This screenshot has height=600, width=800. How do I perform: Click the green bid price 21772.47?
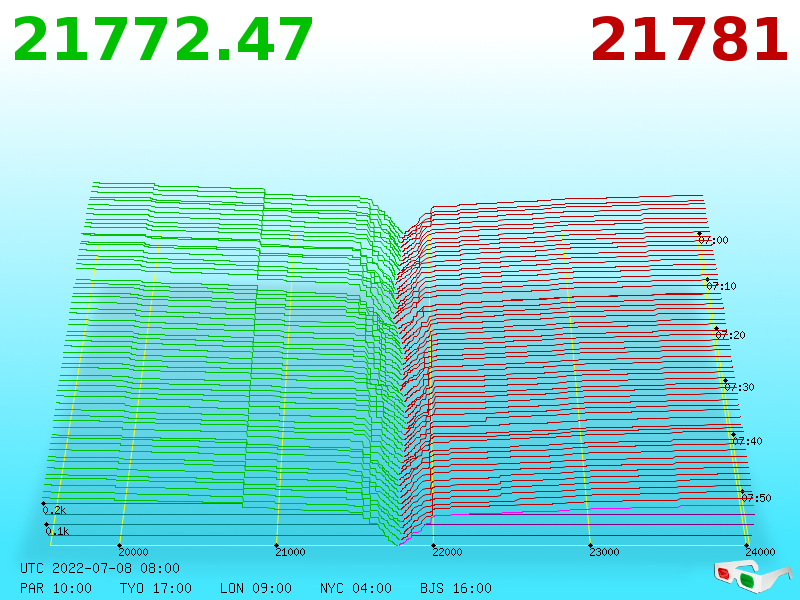[162, 40]
